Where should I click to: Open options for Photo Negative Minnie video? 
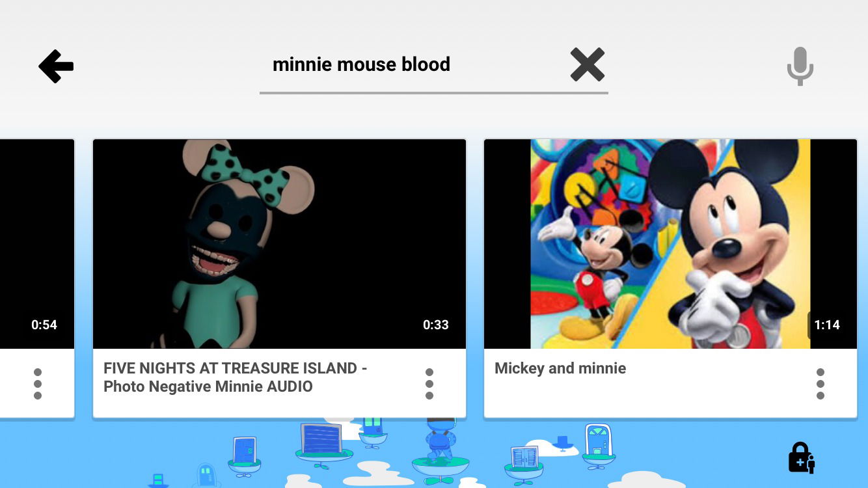click(x=429, y=384)
